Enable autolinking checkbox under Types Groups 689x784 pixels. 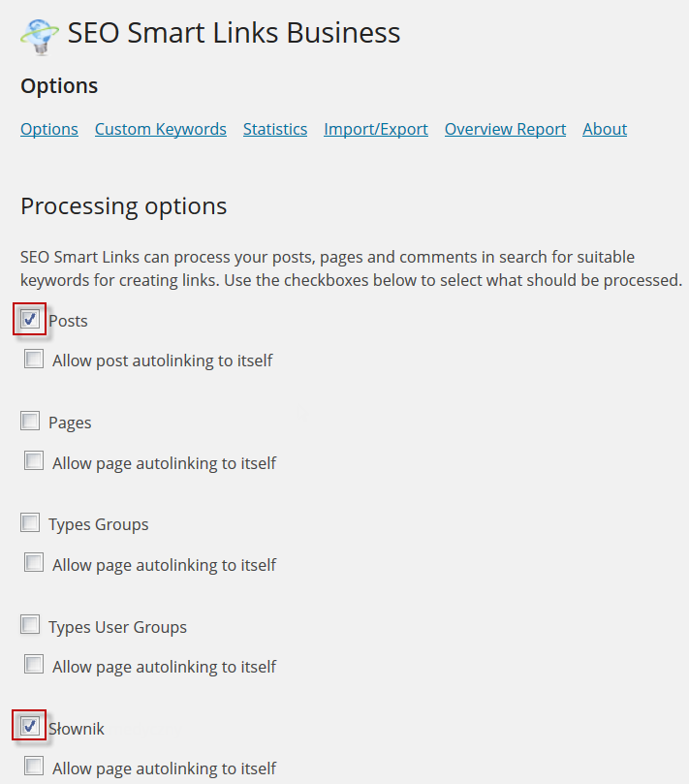tap(34, 562)
